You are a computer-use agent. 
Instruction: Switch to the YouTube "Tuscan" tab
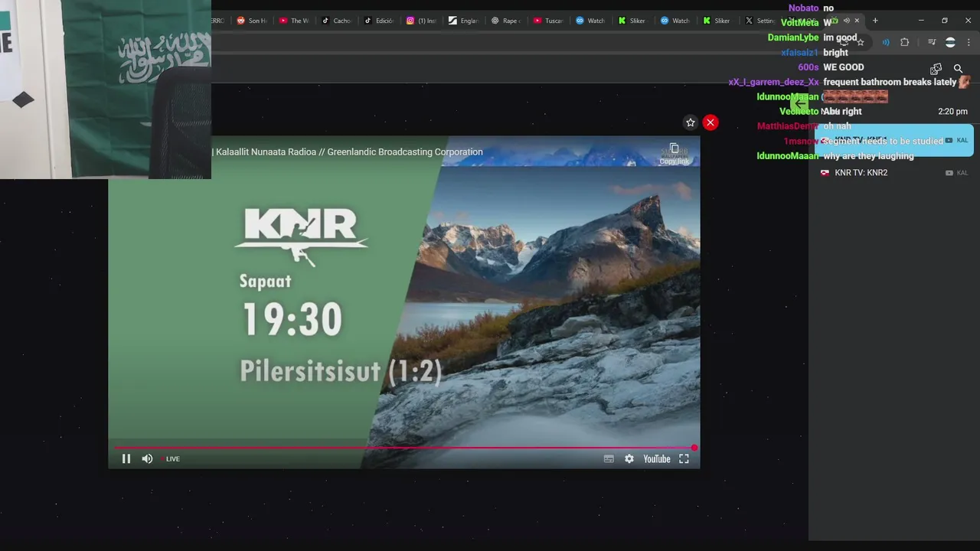pos(548,21)
